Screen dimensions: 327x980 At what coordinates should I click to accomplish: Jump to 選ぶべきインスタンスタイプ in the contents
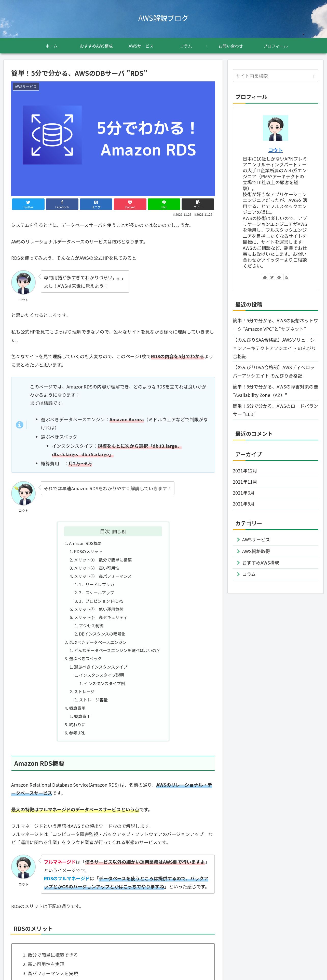pos(101,667)
